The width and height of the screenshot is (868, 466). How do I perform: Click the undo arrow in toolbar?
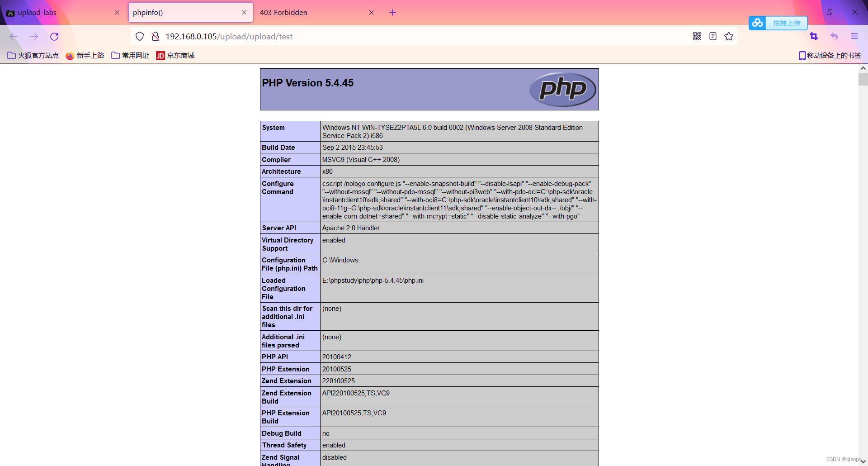coord(834,36)
